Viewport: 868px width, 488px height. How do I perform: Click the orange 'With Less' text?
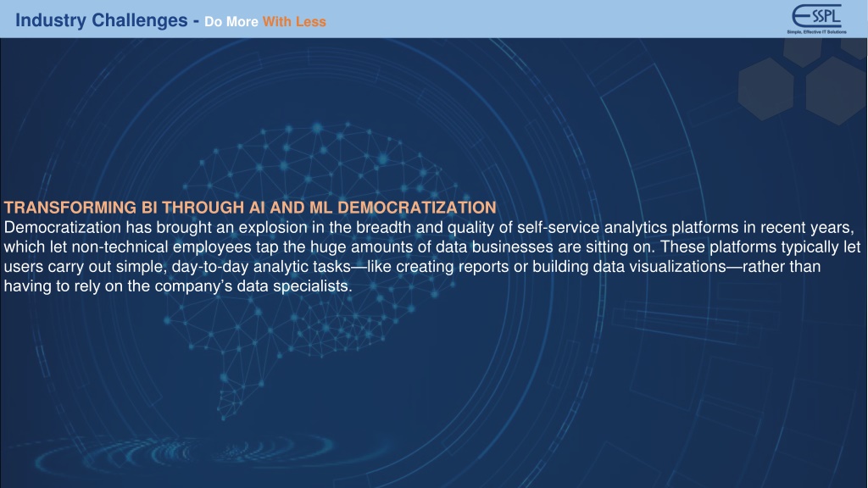(294, 21)
